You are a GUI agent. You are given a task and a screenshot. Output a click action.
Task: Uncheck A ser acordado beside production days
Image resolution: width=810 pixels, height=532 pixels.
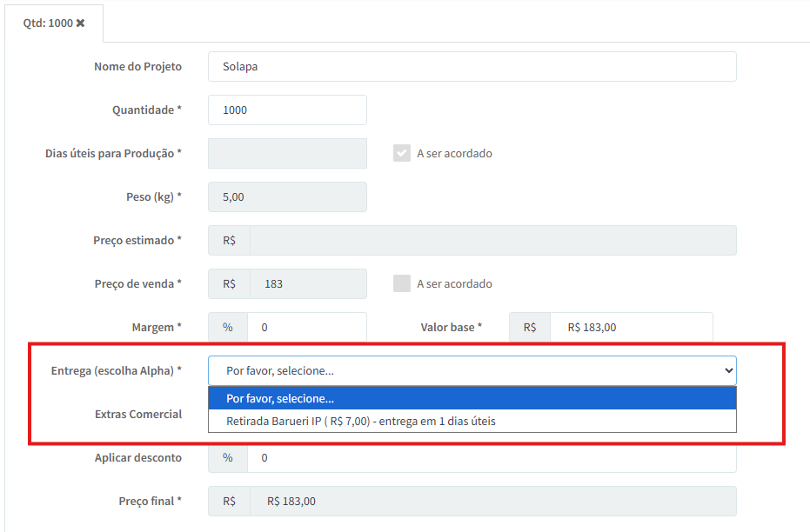point(401,154)
